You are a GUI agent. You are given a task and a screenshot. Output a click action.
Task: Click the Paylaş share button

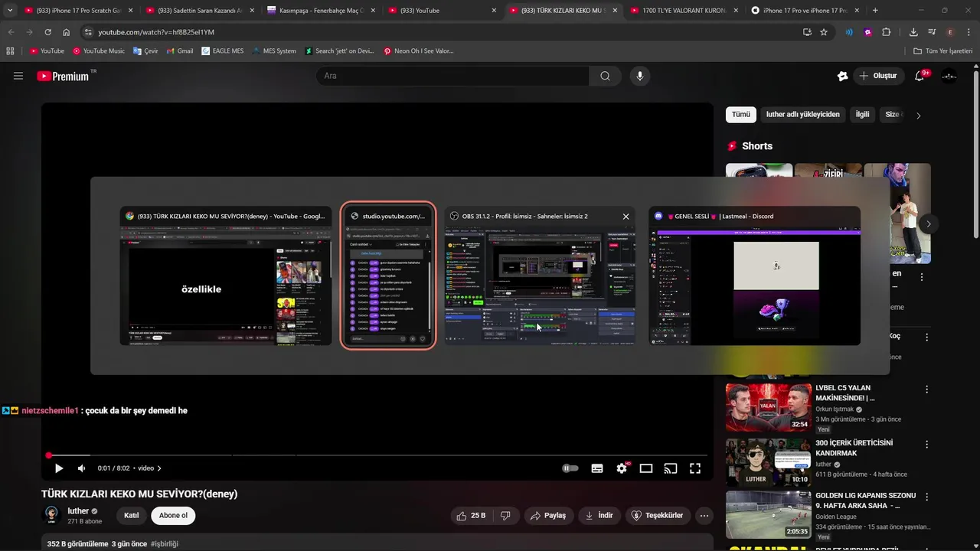[x=548, y=516]
